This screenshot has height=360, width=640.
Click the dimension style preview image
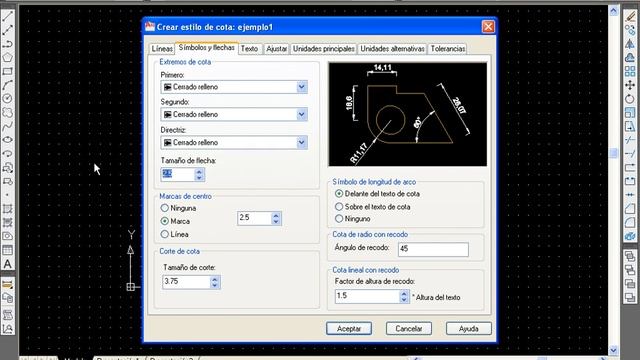(407, 114)
